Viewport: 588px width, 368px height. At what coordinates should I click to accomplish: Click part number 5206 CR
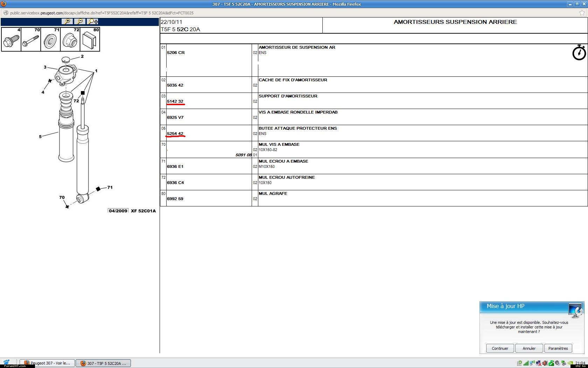pos(176,53)
